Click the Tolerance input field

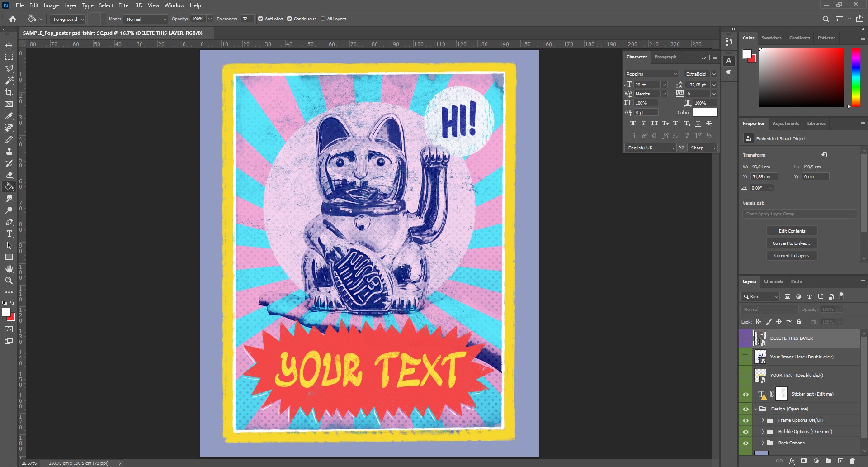(x=247, y=19)
